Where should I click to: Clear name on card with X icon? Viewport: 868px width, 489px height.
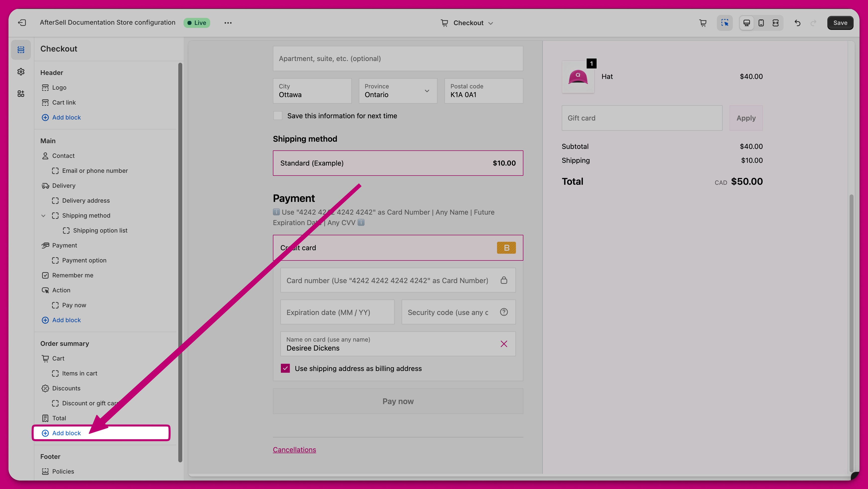point(504,344)
